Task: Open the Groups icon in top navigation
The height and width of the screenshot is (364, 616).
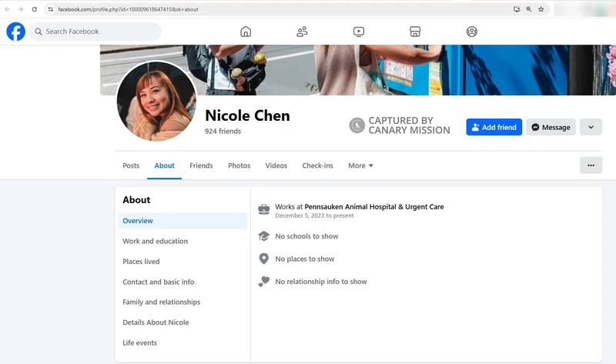Action: point(472,32)
